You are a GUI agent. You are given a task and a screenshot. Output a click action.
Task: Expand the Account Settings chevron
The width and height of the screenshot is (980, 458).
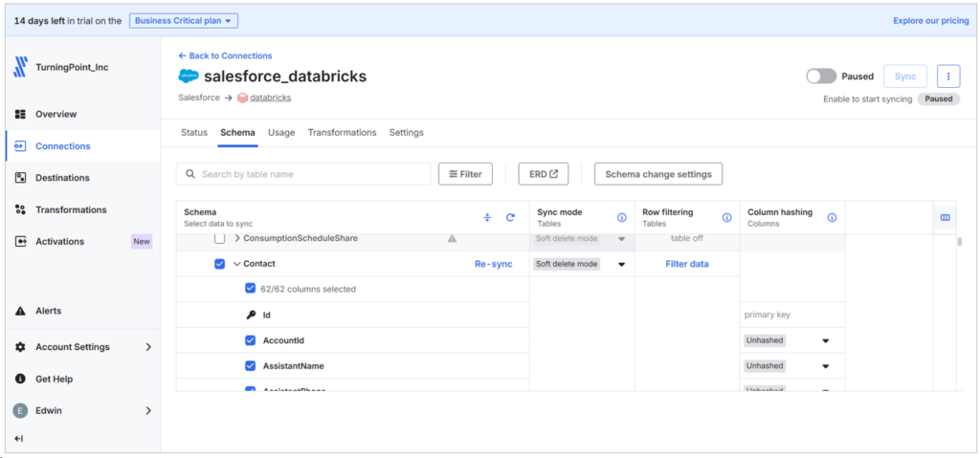point(148,347)
